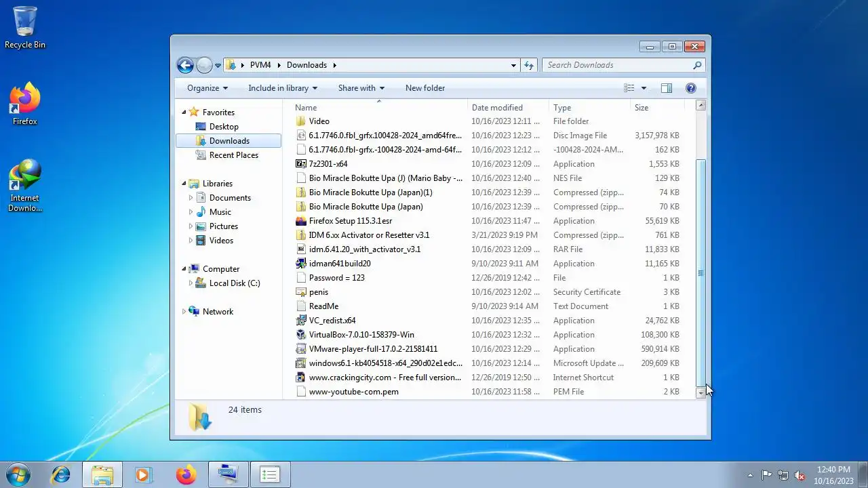Click the New folder button
This screenshot has height=488, width=868.
(x=425, y=88)
